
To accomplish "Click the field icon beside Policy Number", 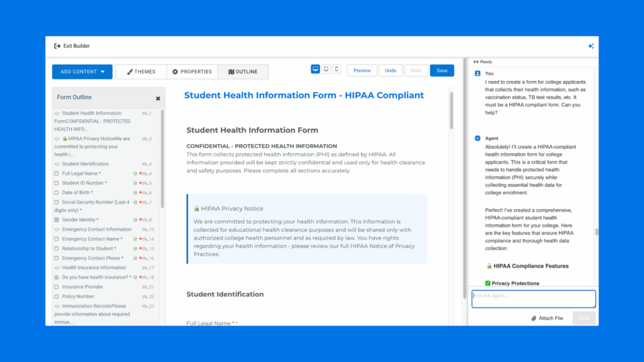I will [x=57, y=297].
